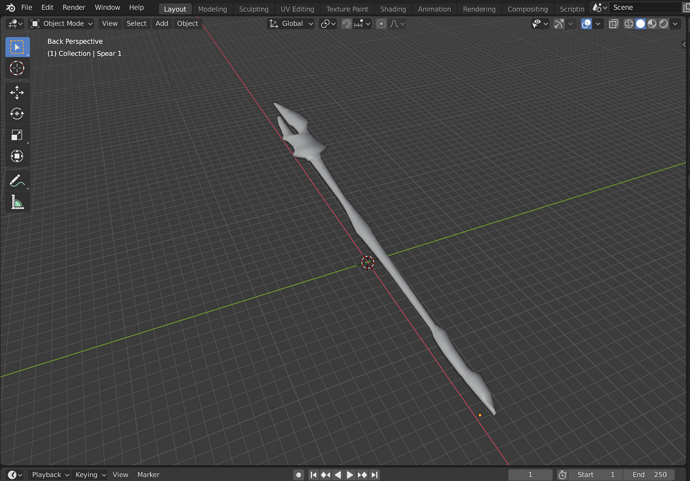Open the Window menu
Image resolution: width=690 pixels, height=481 pixels.
[107, 7]
